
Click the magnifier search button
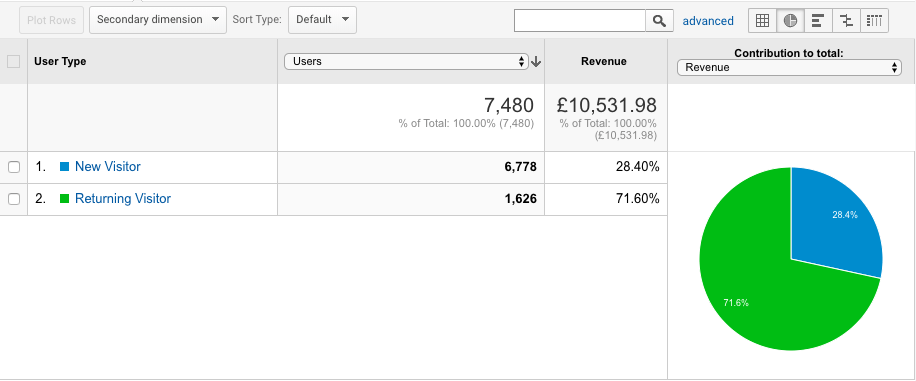click(659, 21)
